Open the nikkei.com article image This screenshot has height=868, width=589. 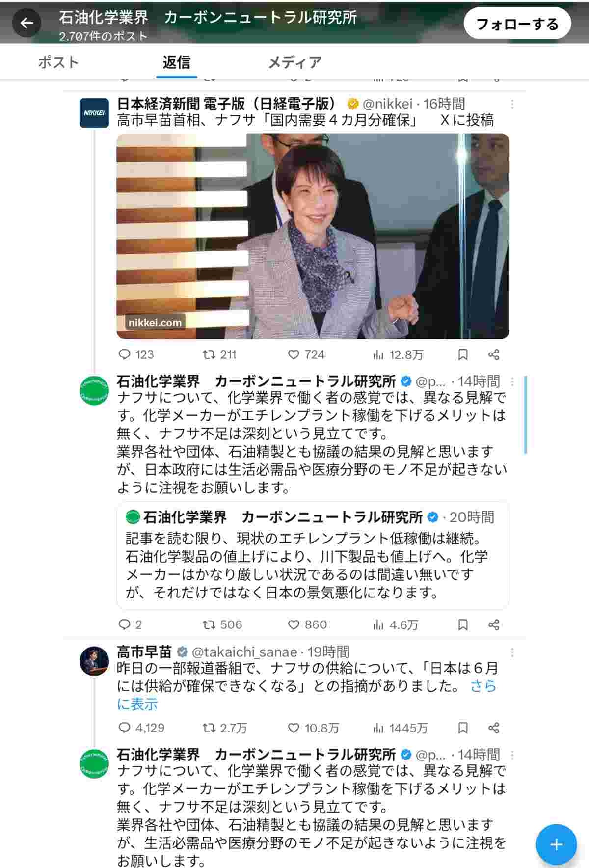pyautogui.click(x=313, y=236)
